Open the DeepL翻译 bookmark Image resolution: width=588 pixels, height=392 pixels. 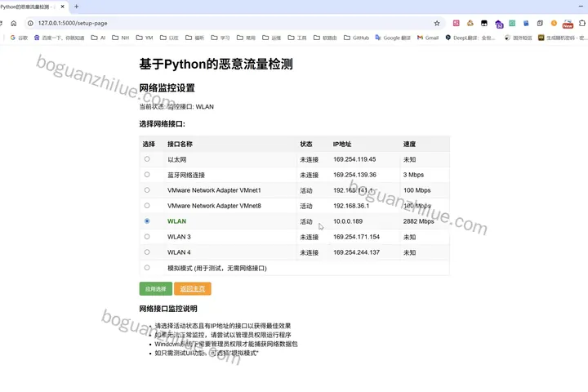(470, 38)
